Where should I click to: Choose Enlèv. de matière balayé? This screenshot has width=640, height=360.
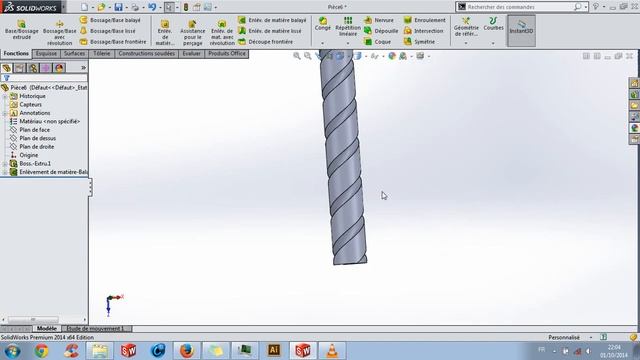(x=272, y=20)
